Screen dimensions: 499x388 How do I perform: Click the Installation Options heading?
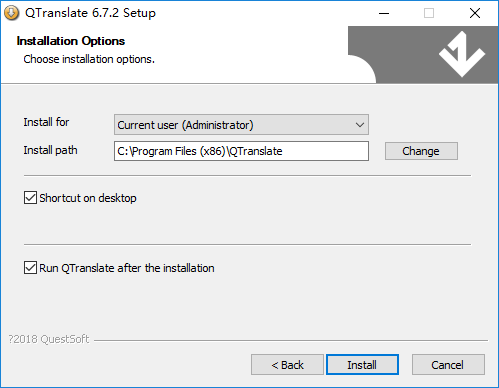coord(71,41)
